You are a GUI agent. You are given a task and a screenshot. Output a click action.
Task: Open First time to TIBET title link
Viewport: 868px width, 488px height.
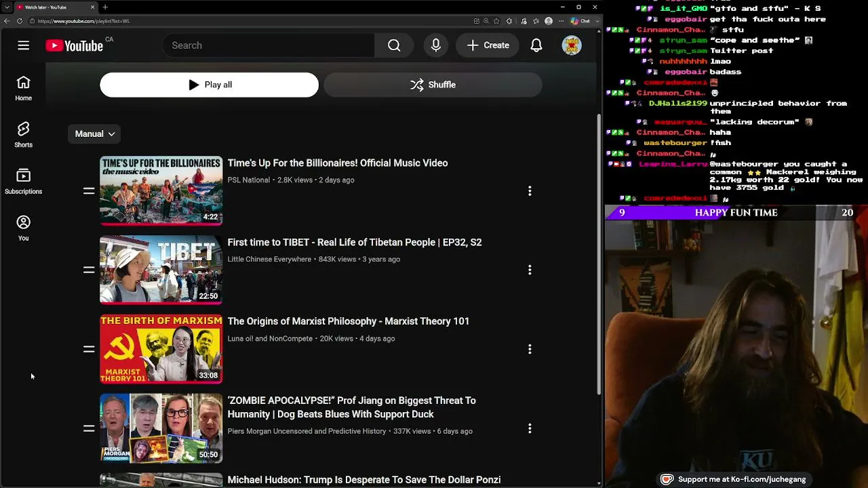[x=355, y=243]
